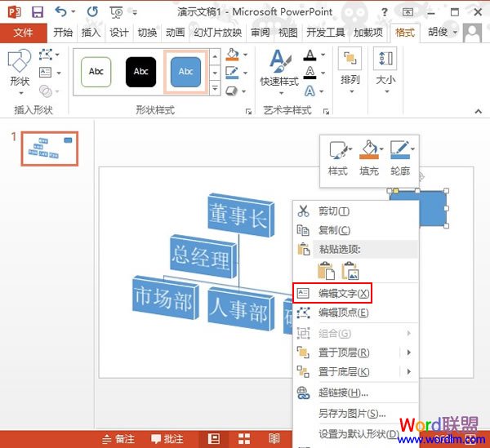Open the 大小 size button
Viewport: 490px width, 448px height.
pyautogui.click(x=386, y=70)
